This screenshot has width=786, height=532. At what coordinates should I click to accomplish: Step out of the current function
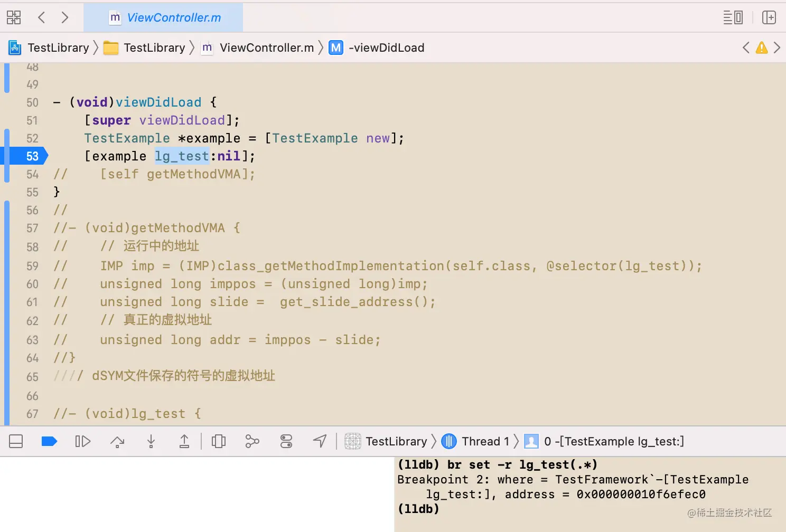click(x=184, y=441)
